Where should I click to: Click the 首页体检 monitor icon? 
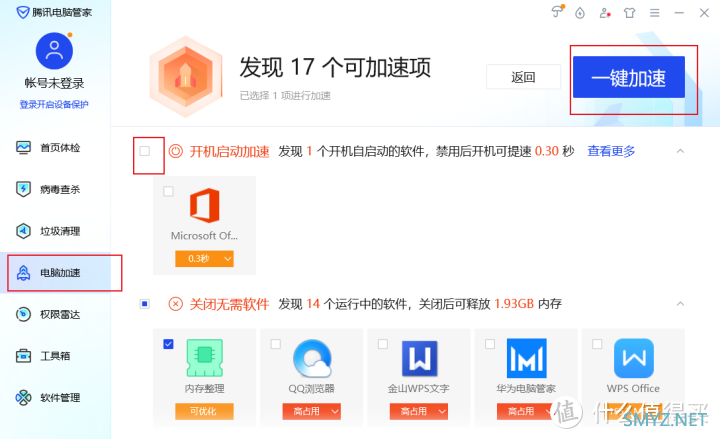[23, 147]
